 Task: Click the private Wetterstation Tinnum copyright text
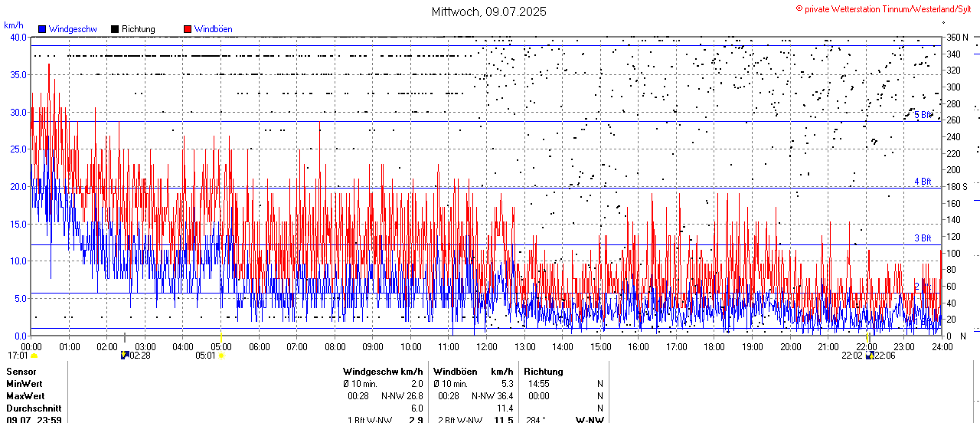(x=884, y=8)
